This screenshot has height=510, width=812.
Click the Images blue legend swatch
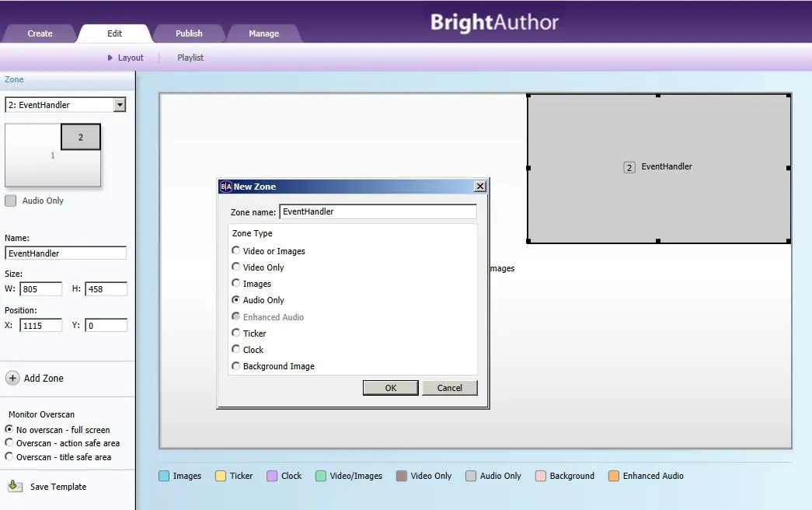pyautogui.click(x=164, y=476)
